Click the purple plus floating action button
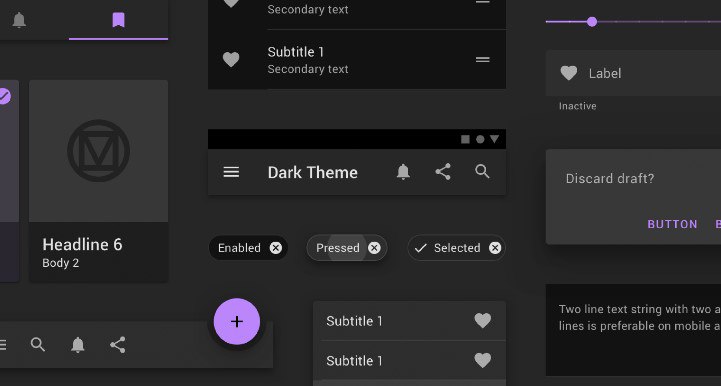Image resolution: width=721 pixels, height=386 pixels. [237, 322]
